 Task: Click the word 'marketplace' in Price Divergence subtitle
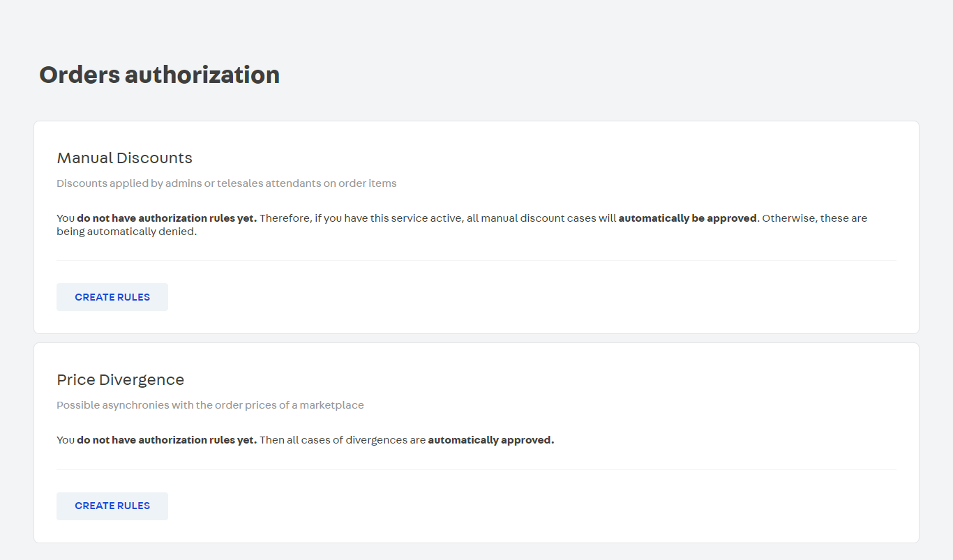332,405
